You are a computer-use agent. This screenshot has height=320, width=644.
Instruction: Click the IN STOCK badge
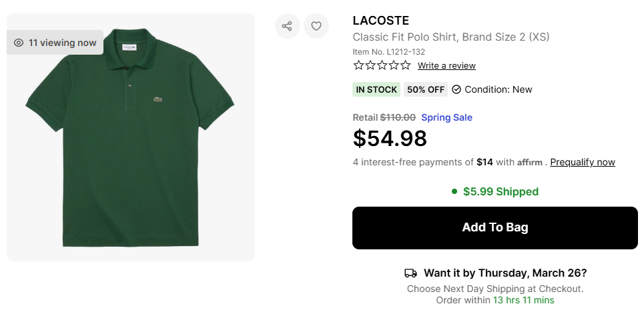pyautogui.click(x=376, y=89)
